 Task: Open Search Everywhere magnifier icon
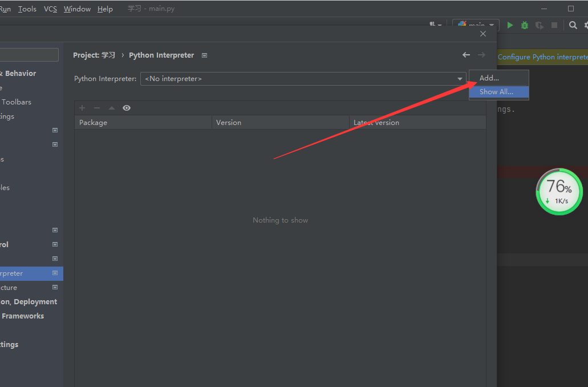click(573, 25)
